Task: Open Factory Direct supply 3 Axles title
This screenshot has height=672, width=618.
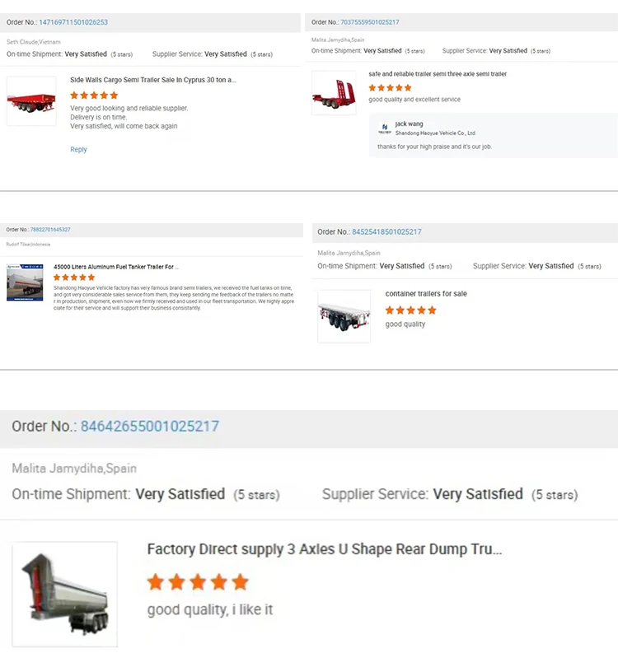Action: [x=324, y=549]
